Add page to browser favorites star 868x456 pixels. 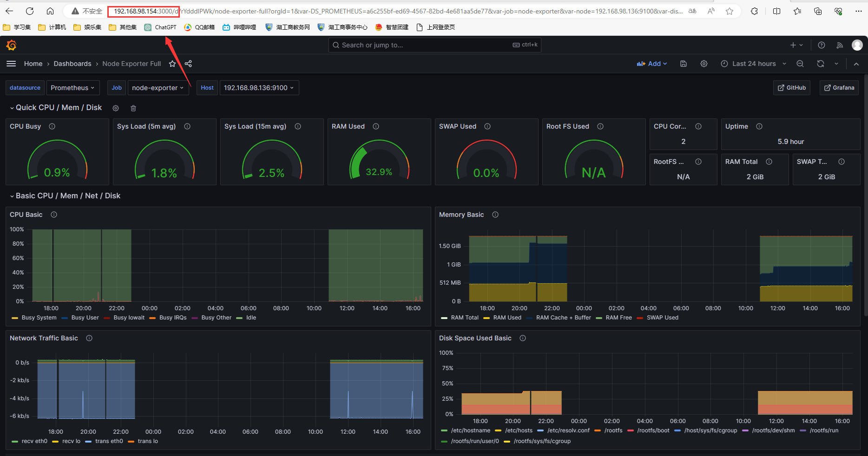[730, 11]
